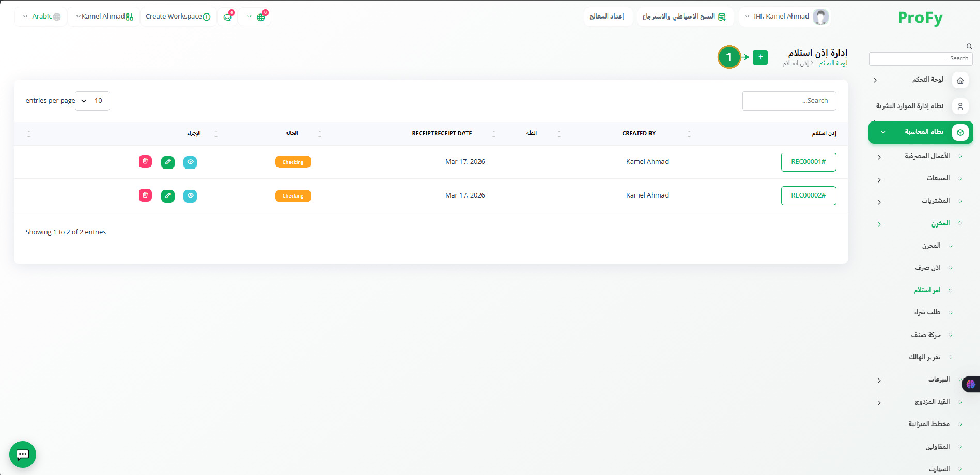This screenshot has height=475, width=980.
Task: Expand the الأعمال المصرفية sidebar section
Action: [x=879, y=157]
